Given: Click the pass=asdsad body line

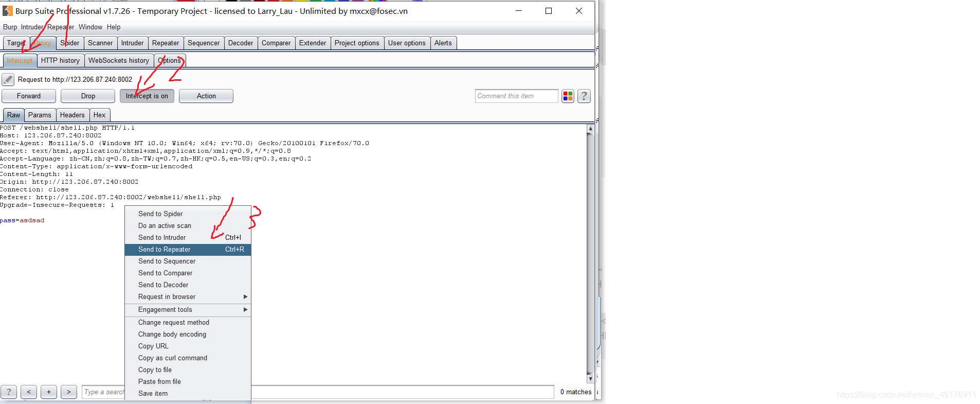Looking at the screenshot, I should 22,220.
